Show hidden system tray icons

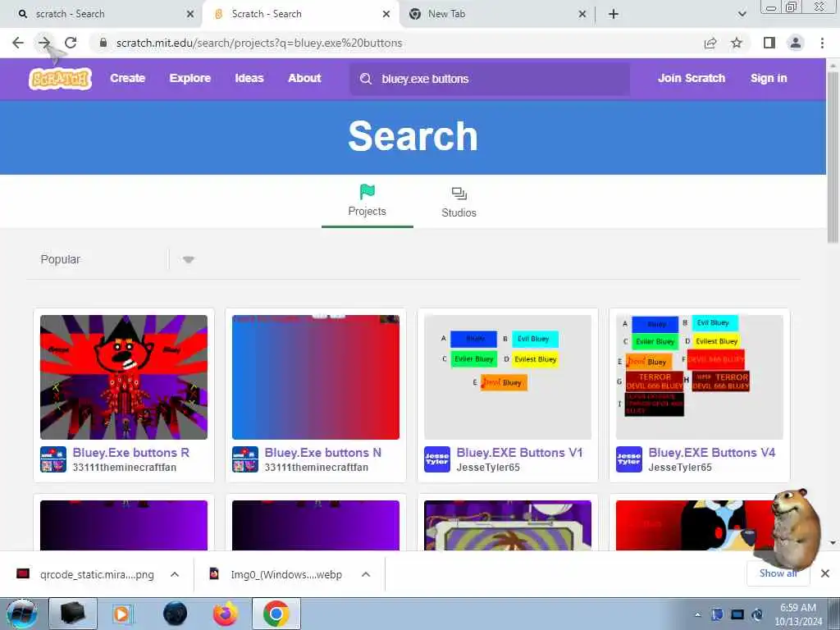coord(697,614)
